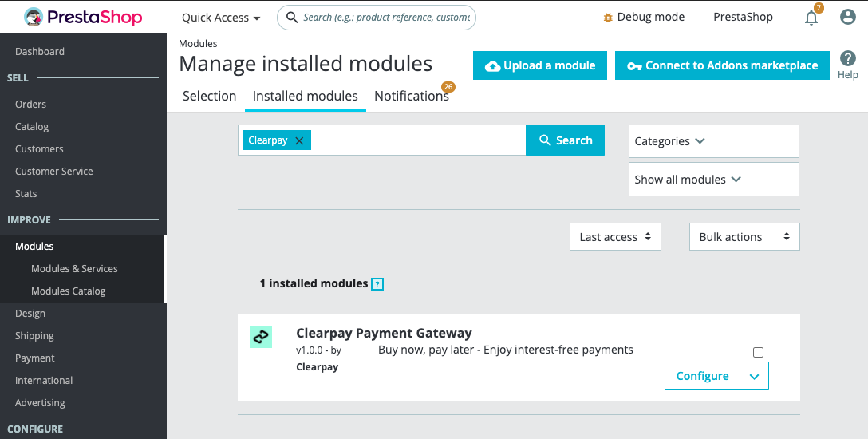Open Modules & Services submenu item
868x439 pixels.
pos(74,268)
